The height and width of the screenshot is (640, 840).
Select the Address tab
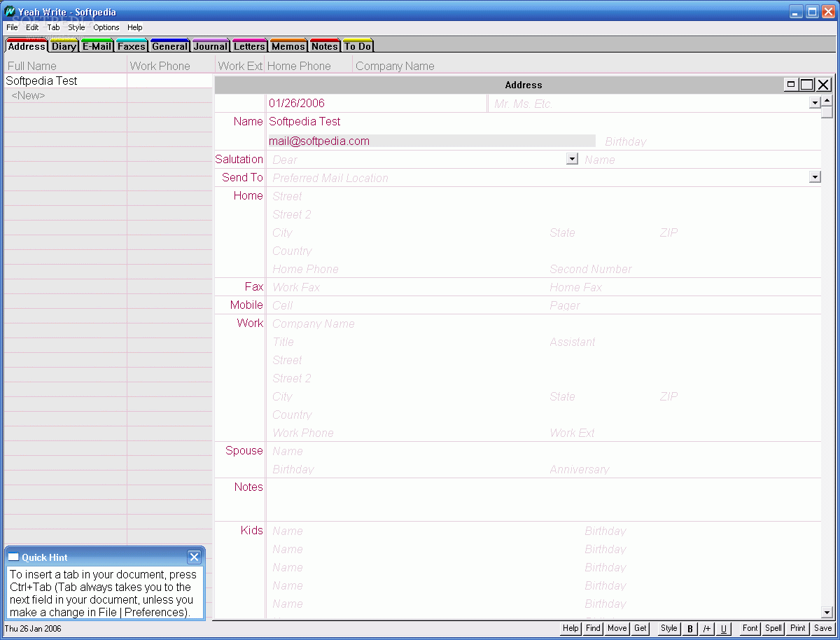click(x=27, y=46)
